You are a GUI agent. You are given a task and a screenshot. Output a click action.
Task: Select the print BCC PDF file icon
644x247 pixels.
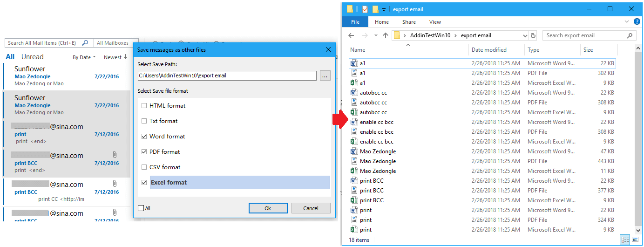point(354,191)
